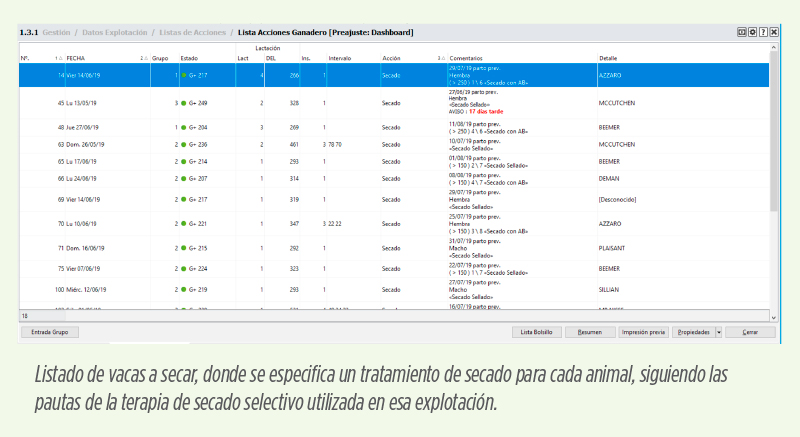Select the row dated Jue 27/06/19
The image size is (800, 437).
tap(394, 127)
